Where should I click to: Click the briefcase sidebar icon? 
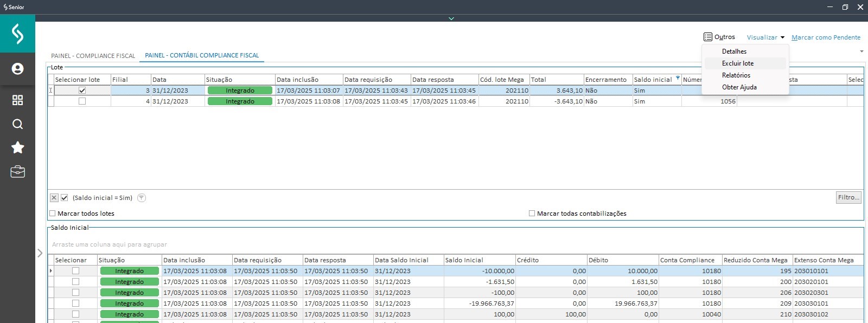17,172
